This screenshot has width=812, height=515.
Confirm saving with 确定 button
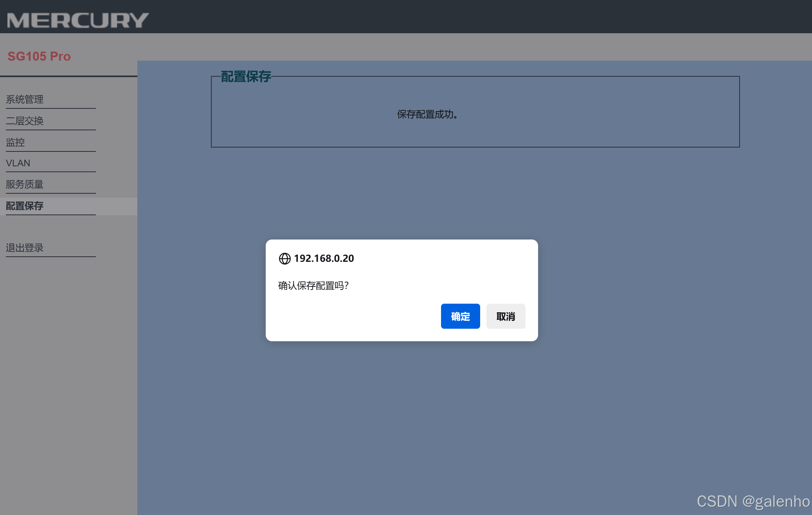(x=460, y=316)
